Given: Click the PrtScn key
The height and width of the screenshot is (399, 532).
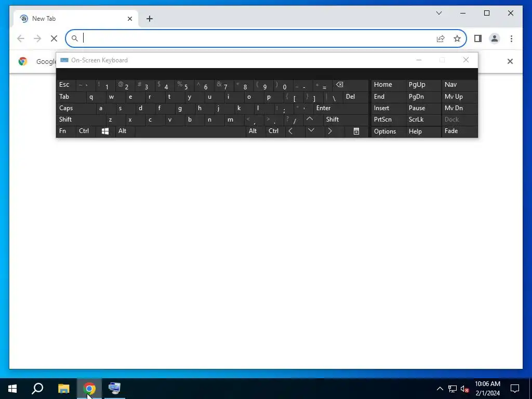Looking at the screenshot, I should tap(388, 119).
